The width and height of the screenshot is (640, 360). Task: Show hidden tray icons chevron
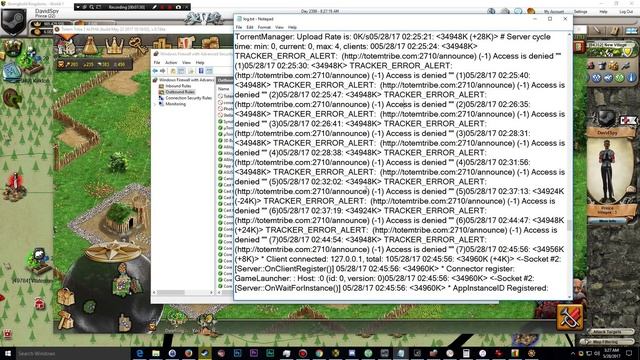pos(572,353)
